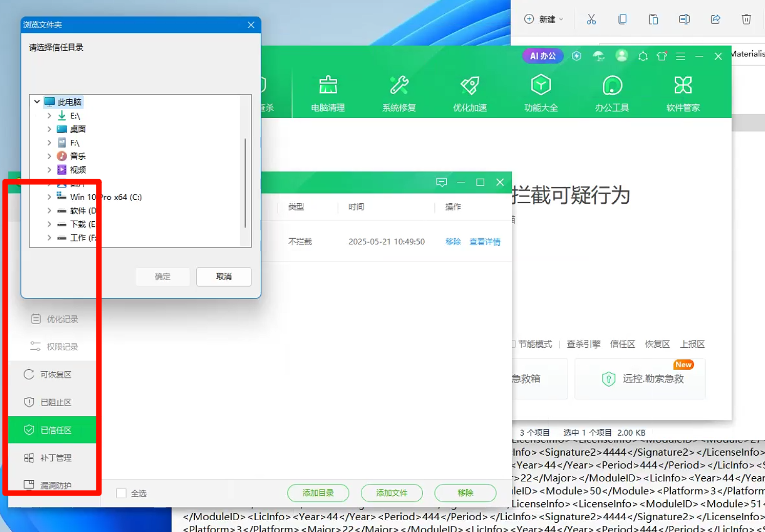
Task: Click the 添加目录 button
Action: coord(318,493)
